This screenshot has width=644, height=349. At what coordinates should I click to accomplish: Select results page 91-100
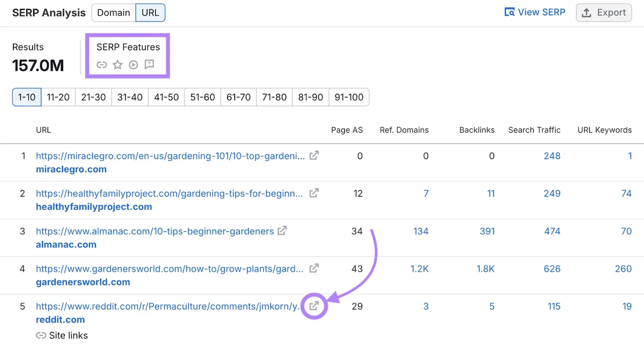[349, 97]
